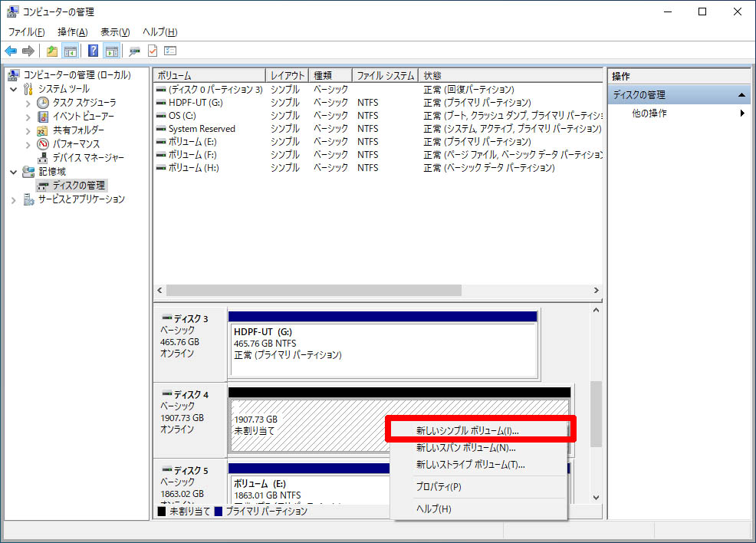Image resolution: width=756 pixels, height=543 pixels.
Task: Toggle the action pane toolbar icon
Action: (112, 51)
